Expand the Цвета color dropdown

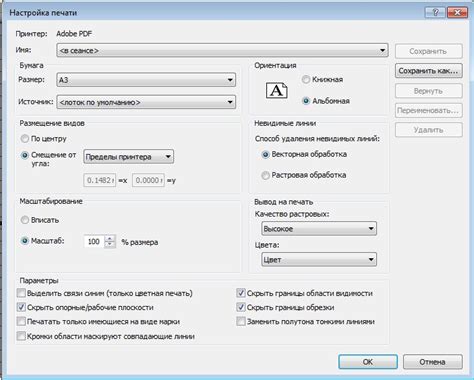tap(319, 259)
